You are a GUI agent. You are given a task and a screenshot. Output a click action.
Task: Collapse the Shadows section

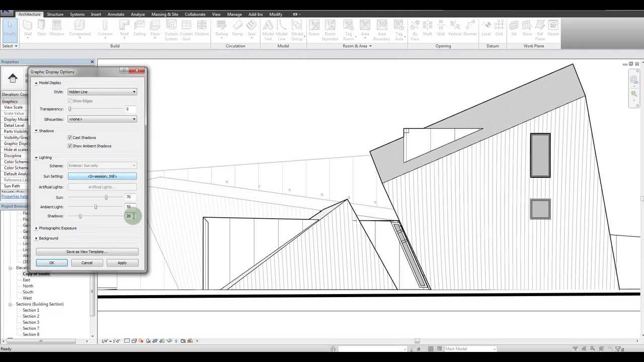click(x=36, y=131)
